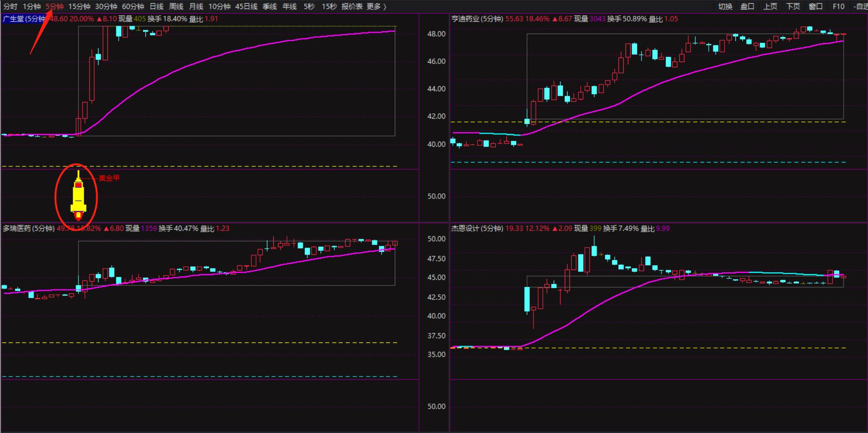This screenshot has width=868, height=433.
Task: Click 广生堂 turnover value 18.40%
Action: [175, 19]
